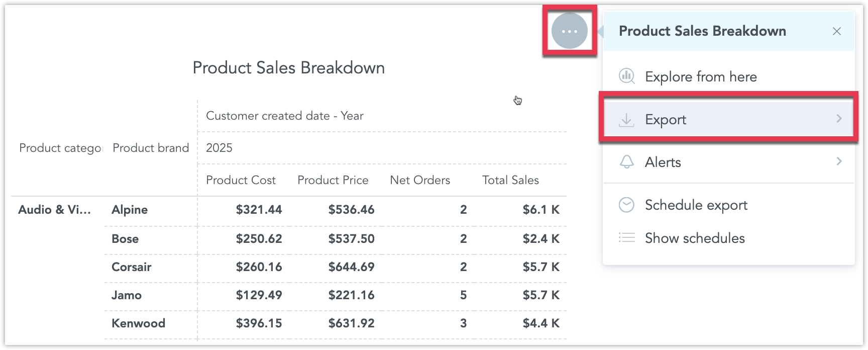Click the 2025 year label
Screen dimensions: 868x350
[219, 147]
